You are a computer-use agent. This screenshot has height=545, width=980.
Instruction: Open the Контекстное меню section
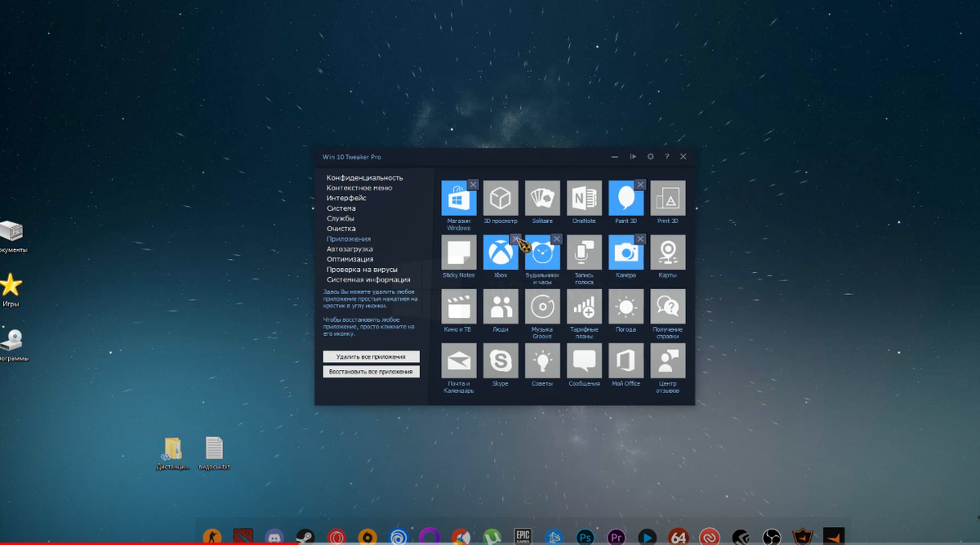359,188
